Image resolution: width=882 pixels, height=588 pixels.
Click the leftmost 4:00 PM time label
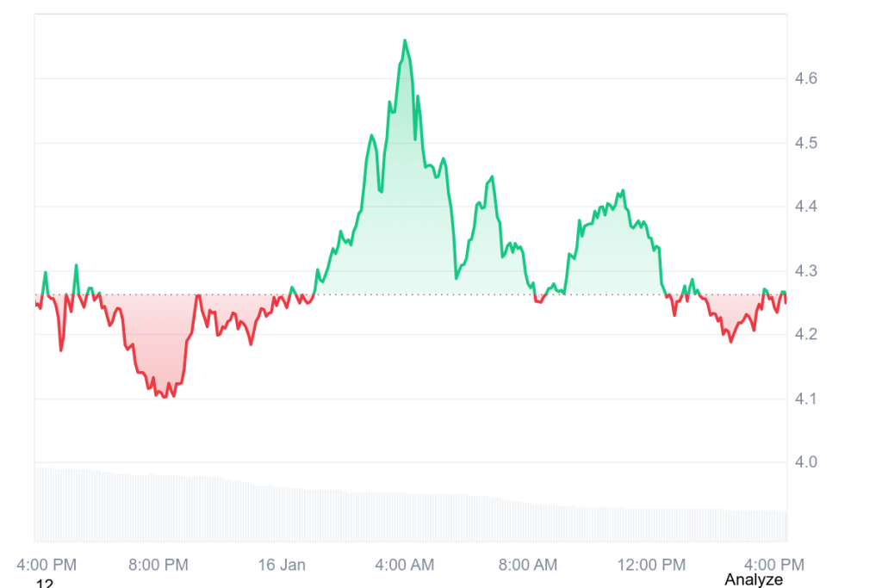point(47,565)
